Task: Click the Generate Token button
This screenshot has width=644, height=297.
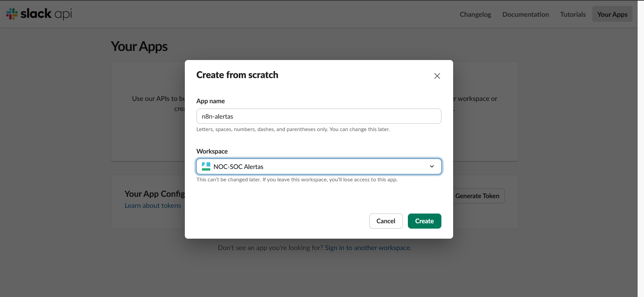Action: pyautogui.click(x=477, y=196)
